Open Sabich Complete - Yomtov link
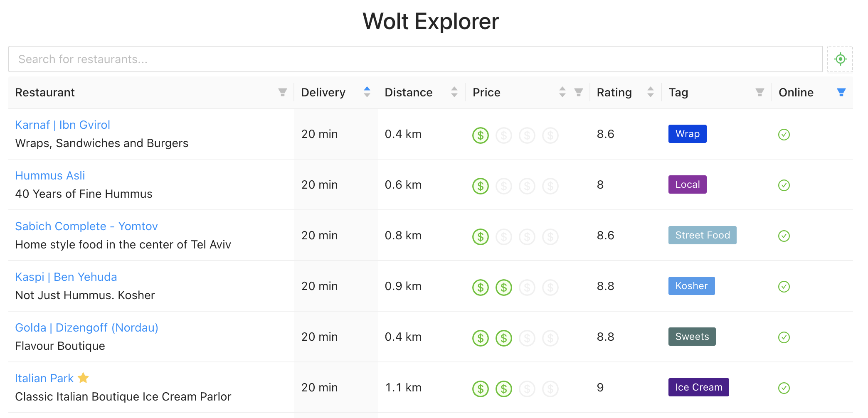This screenshot has width=868, height=418. (86, 226)
